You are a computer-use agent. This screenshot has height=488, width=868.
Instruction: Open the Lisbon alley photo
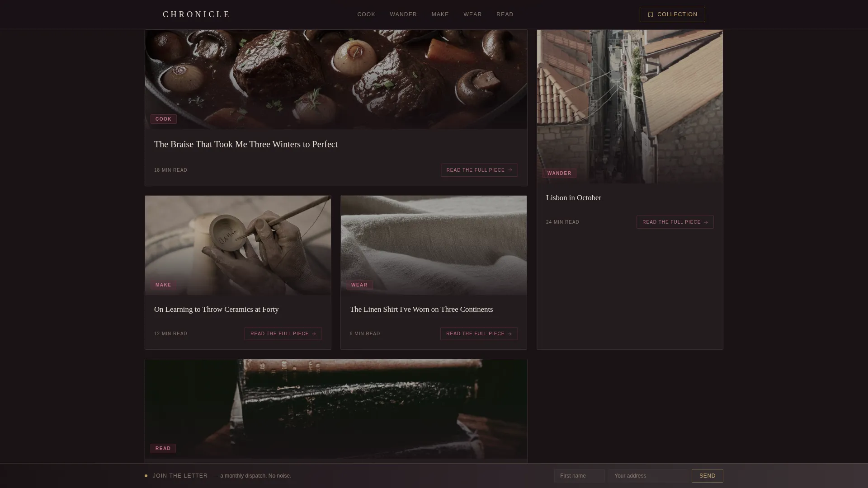pos(630,107)
